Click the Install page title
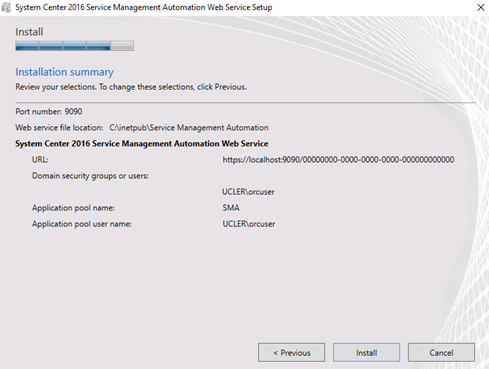 (29, 32)
